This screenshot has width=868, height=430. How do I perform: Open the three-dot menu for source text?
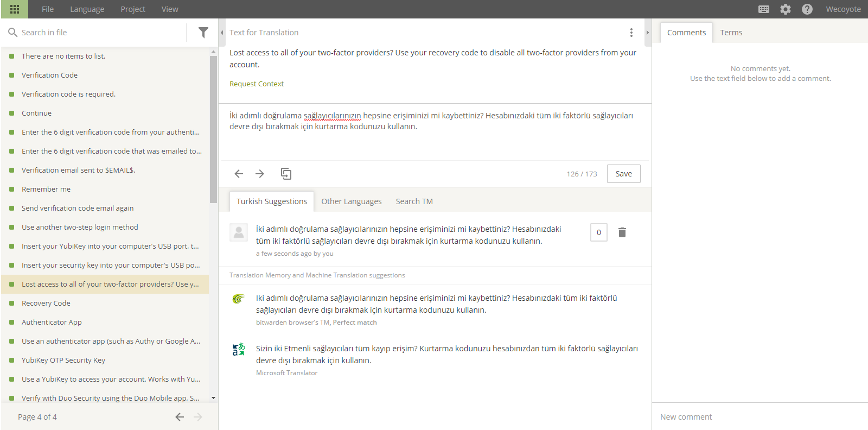point(631,33)
